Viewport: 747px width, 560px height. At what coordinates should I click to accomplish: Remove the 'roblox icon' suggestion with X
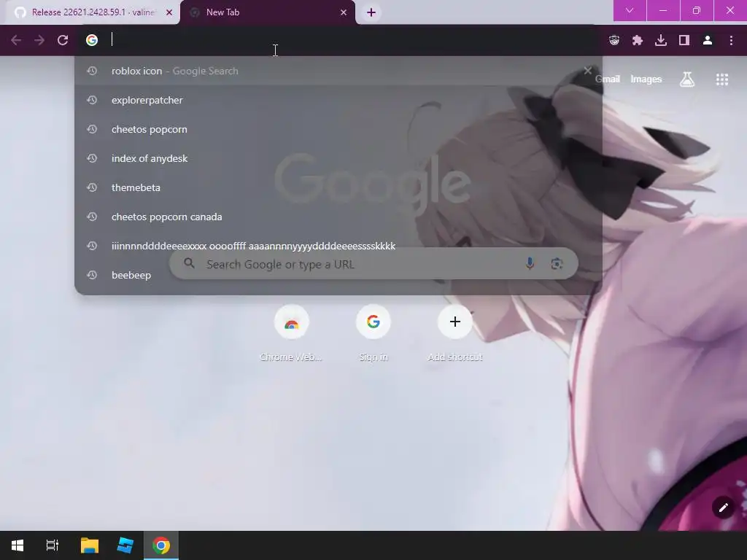pos(588,71)
